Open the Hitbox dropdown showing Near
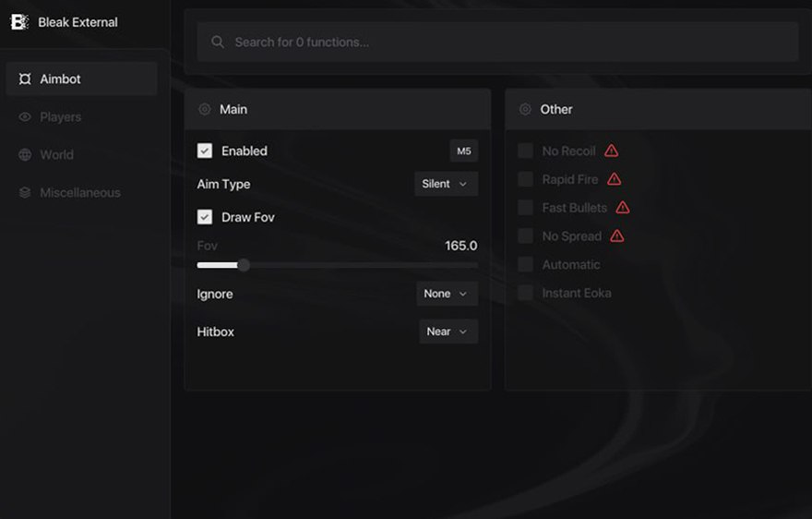The height and width of the screenshot is (519, 812). click(x=448, y=332)
